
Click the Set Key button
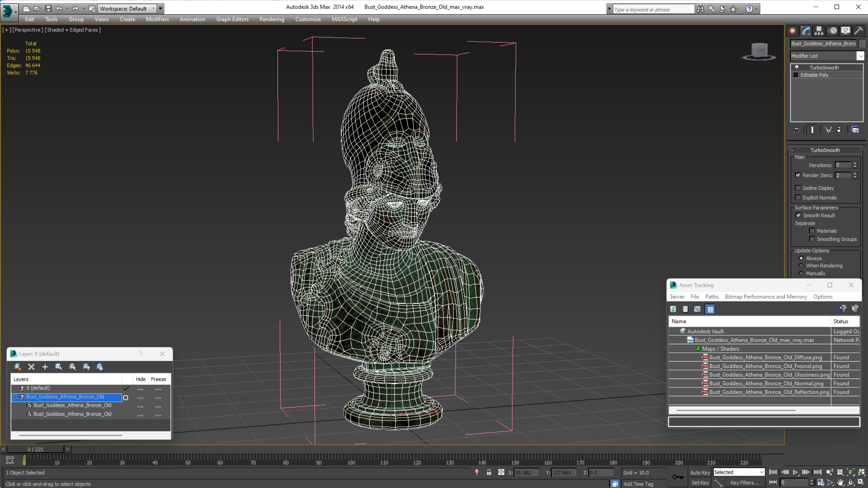pyautogui.click(x=700, y=483)
